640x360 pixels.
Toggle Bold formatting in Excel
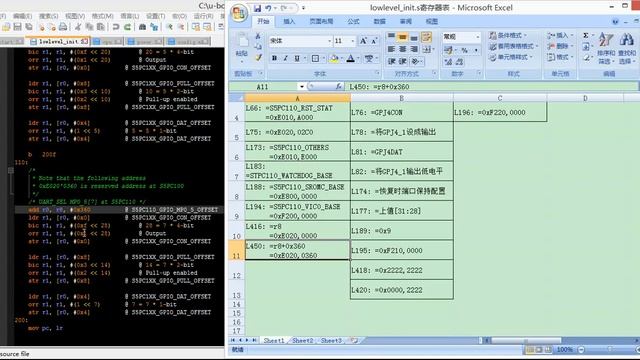(274, 58)
